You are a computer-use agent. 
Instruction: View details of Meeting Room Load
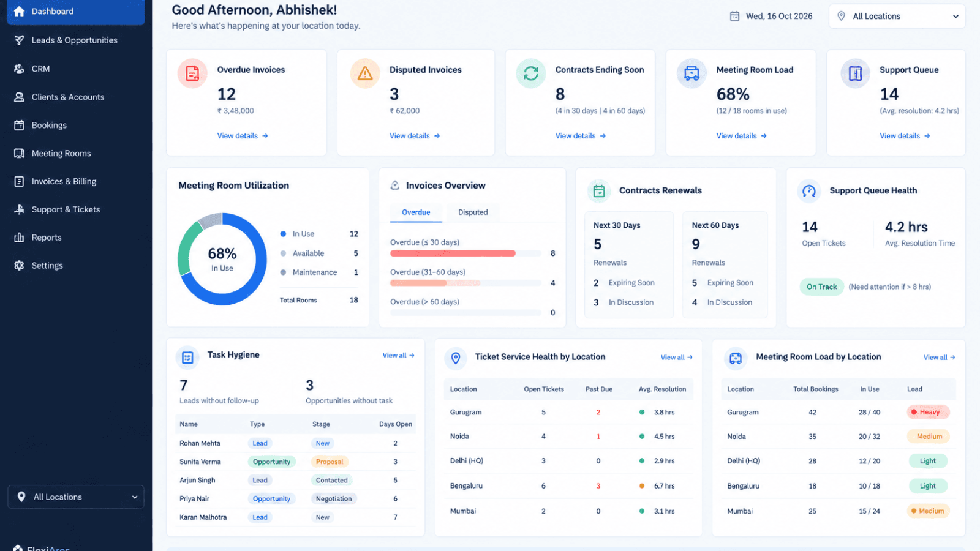(742, 136)
